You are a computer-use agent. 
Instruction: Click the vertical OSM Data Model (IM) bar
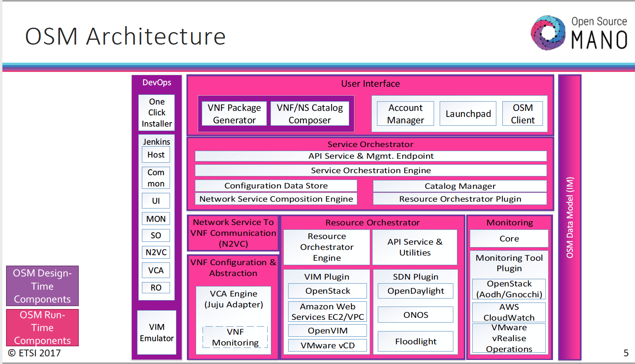[569, 217]
